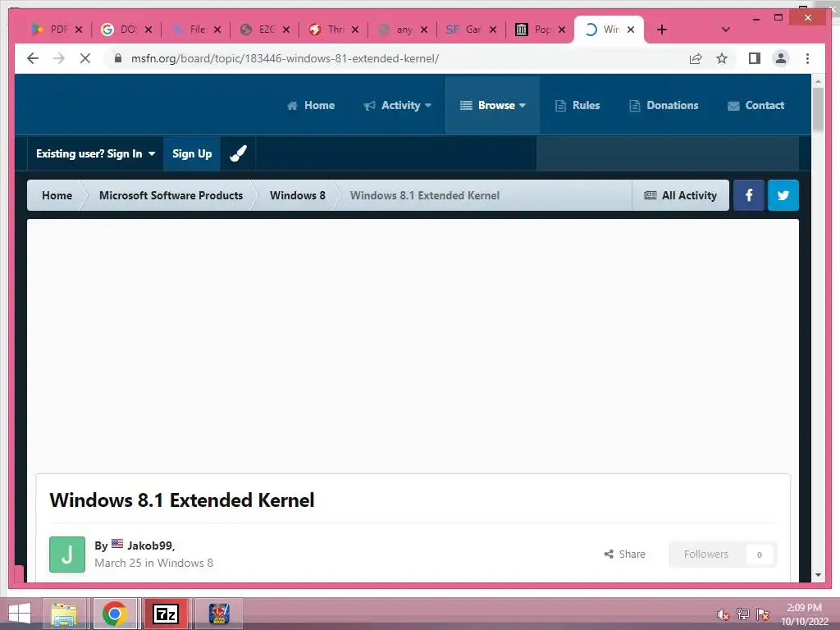Switch to the File tab
Viewport: 840px width, 630px height.
(189, 30)
